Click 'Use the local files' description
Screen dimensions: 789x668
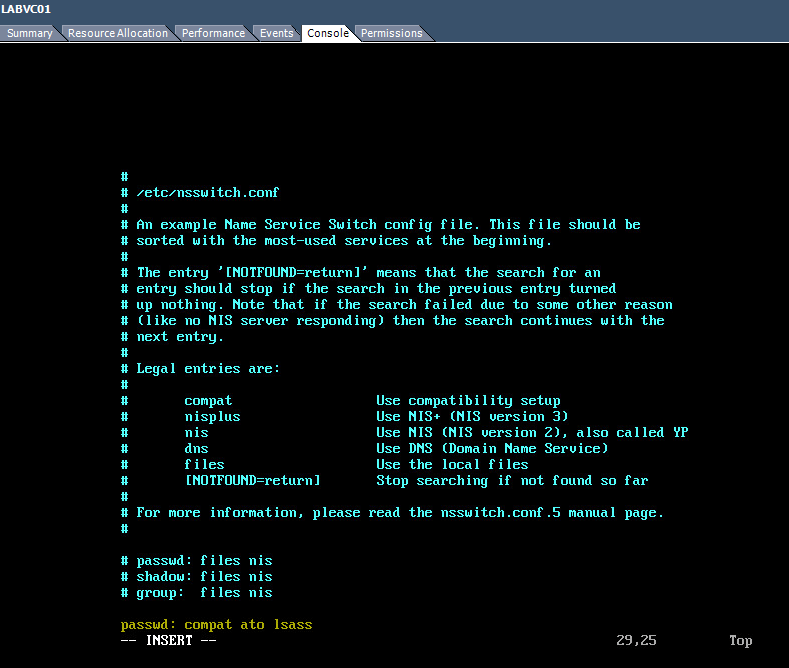[x=452, y=465]
